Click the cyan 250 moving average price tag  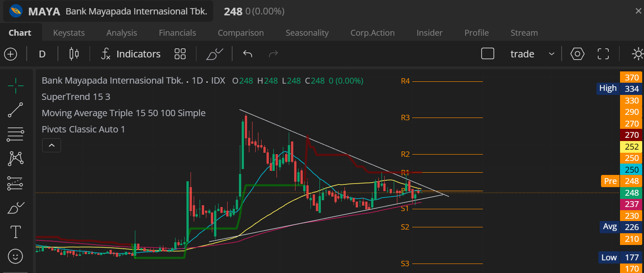[x=631, y=170]
